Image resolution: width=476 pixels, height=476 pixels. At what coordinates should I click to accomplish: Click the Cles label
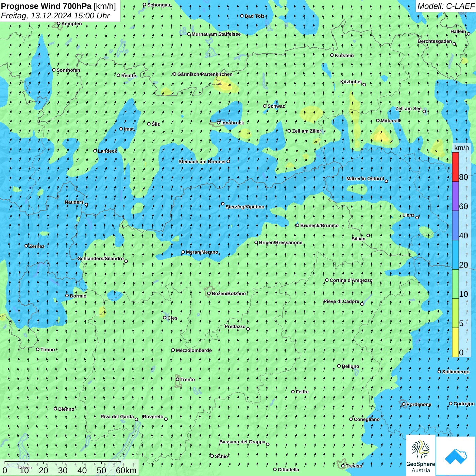click(172, 318)
